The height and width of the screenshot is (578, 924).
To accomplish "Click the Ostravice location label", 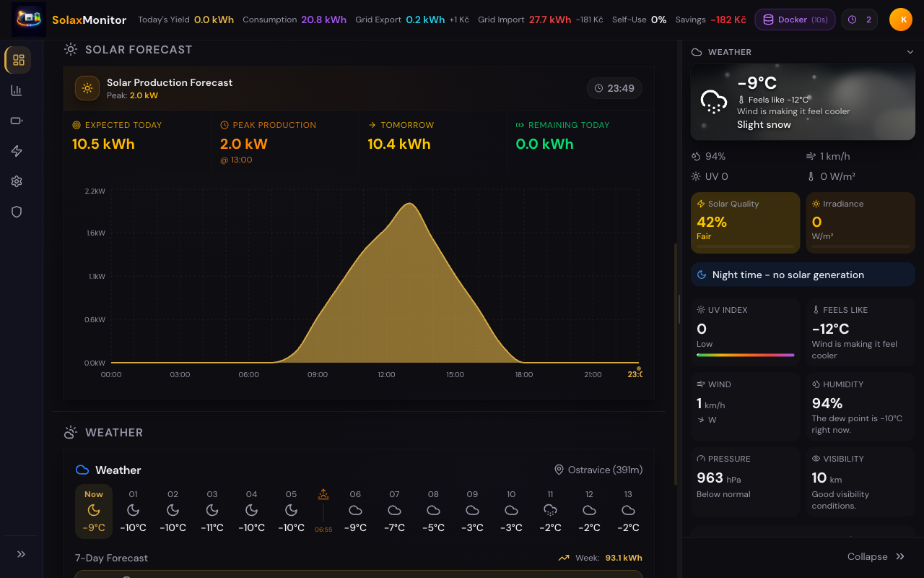I will pyautogui.click(x=598, y=470).
